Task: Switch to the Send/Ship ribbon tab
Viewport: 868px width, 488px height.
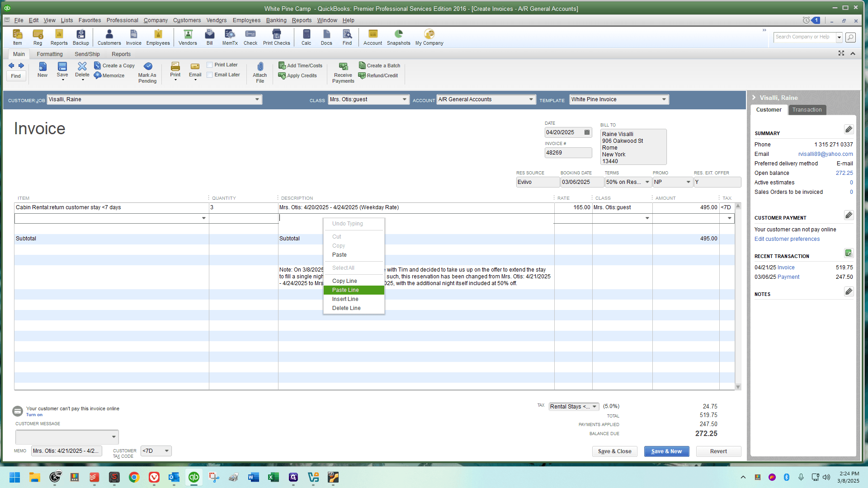Action: tap(87, 54)
